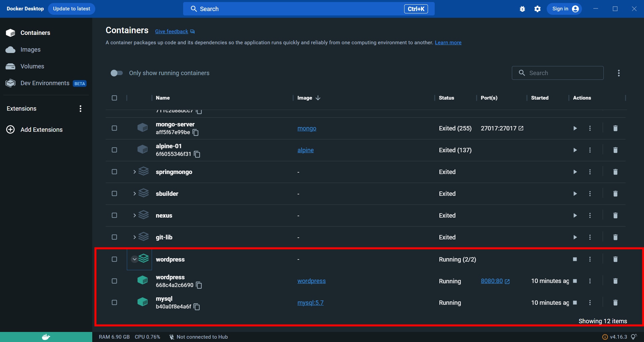Image resolution: width=644 pixels, height=342 pixels.
Task: Click Sign in button
Action: tap(565, 9)
